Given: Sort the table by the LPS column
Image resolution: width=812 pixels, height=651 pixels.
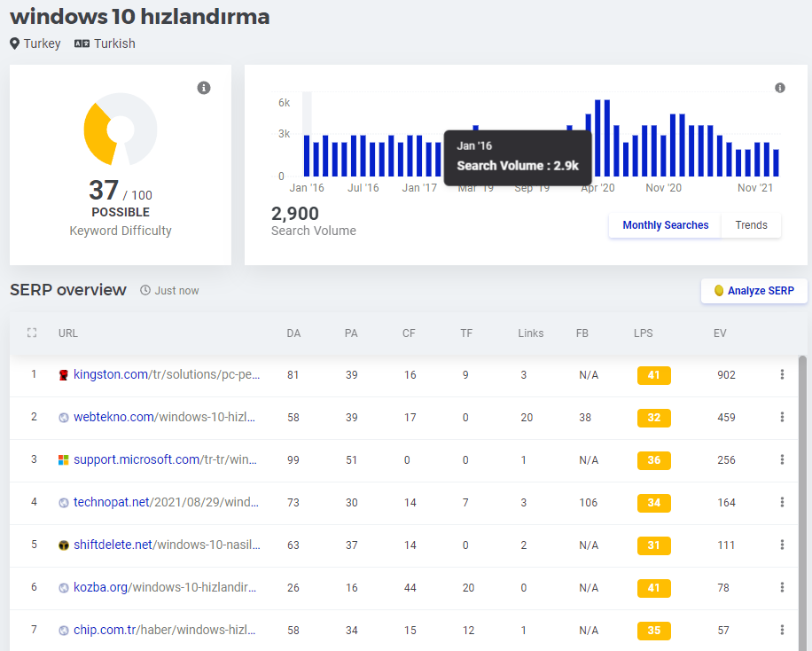Looking at the screenshot, I should pos(644,333).
